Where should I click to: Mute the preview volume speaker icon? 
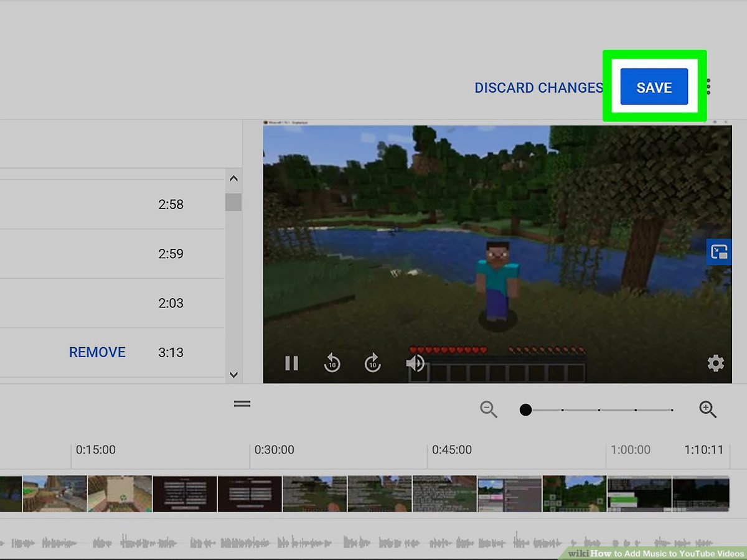pos(415,363)
